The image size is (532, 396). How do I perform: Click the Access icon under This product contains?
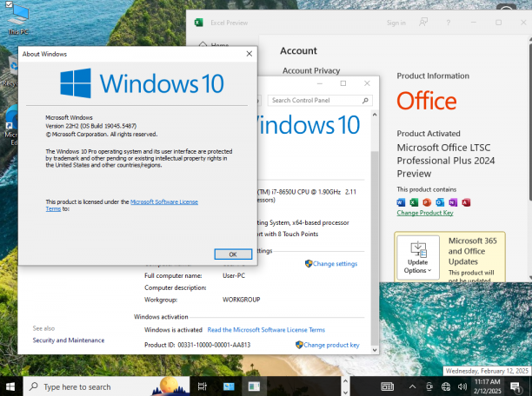point(466,202)
